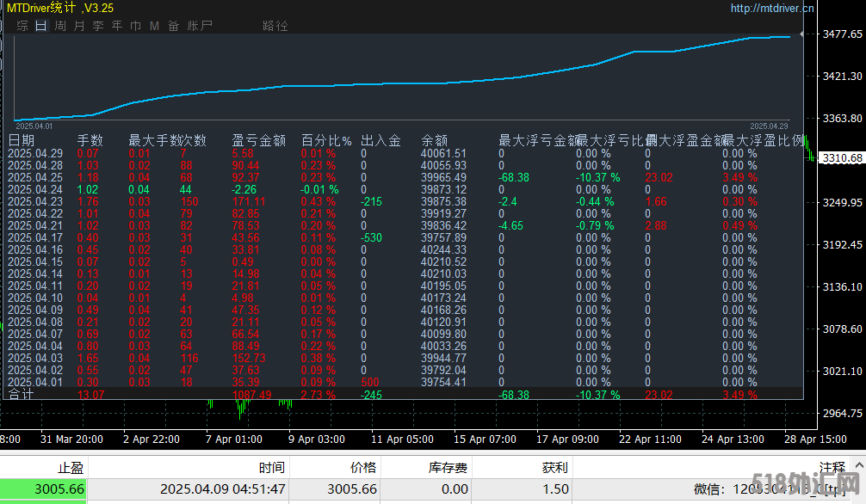This screenshot has width=866, height=504.
Task: Open the M tab in the statistics panel
Action: click(x=154, y=26)
